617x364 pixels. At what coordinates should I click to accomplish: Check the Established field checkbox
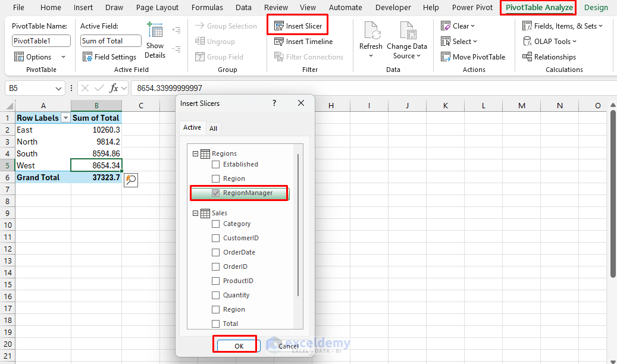[x=215, y=165]
